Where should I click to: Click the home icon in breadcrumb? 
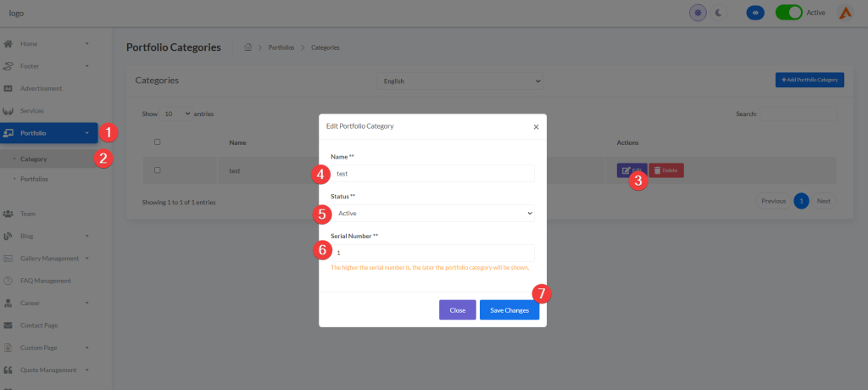[248, 47]
